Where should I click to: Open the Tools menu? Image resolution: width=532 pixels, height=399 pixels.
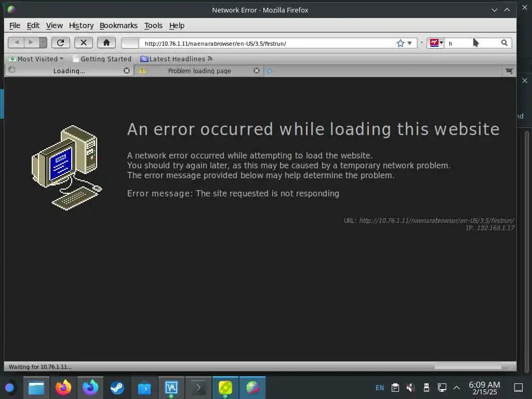click(153, 25)
